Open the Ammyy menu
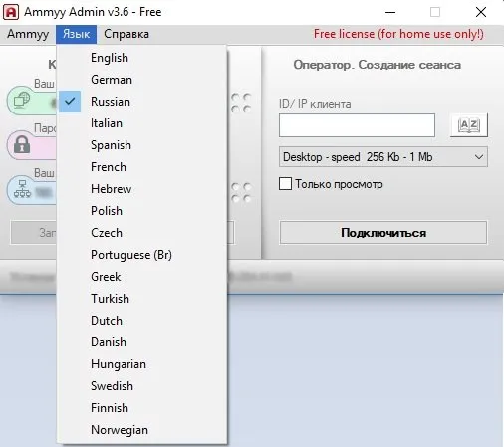The image size is (504, 447). [x=28, y=34]
